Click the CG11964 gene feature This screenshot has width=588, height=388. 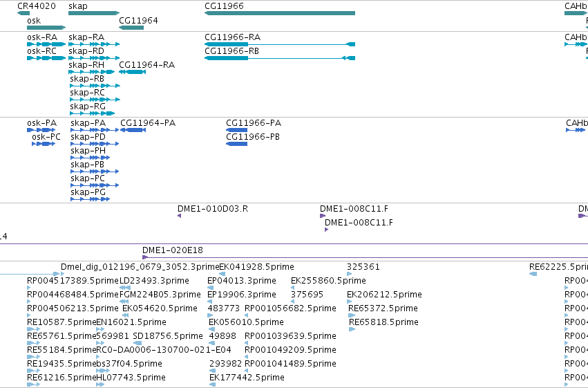131,28
